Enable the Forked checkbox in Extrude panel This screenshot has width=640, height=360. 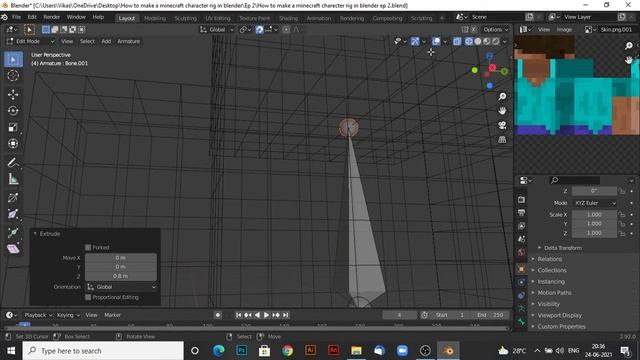coord(88,247)
